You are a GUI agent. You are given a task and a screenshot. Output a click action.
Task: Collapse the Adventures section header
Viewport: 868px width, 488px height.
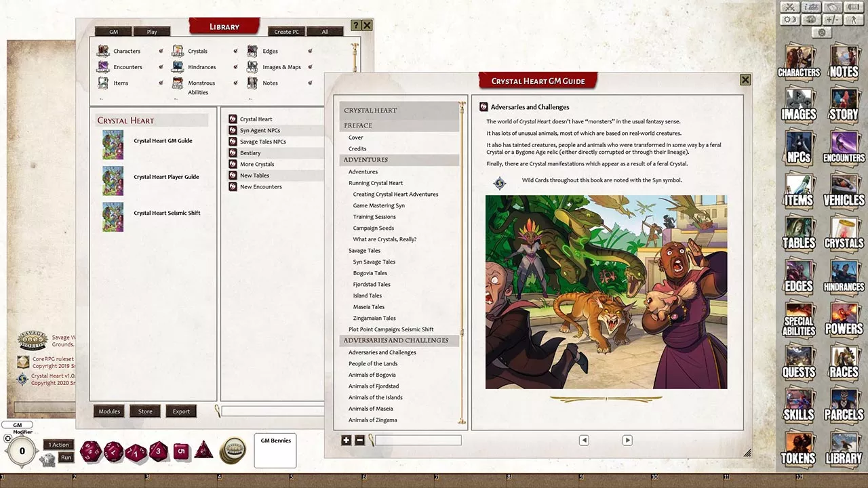(x=399, y=160)
